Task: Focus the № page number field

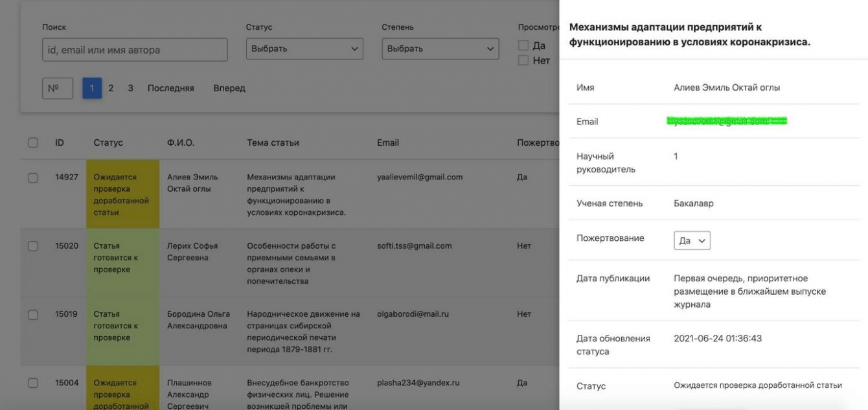Action: pos(58,88)
